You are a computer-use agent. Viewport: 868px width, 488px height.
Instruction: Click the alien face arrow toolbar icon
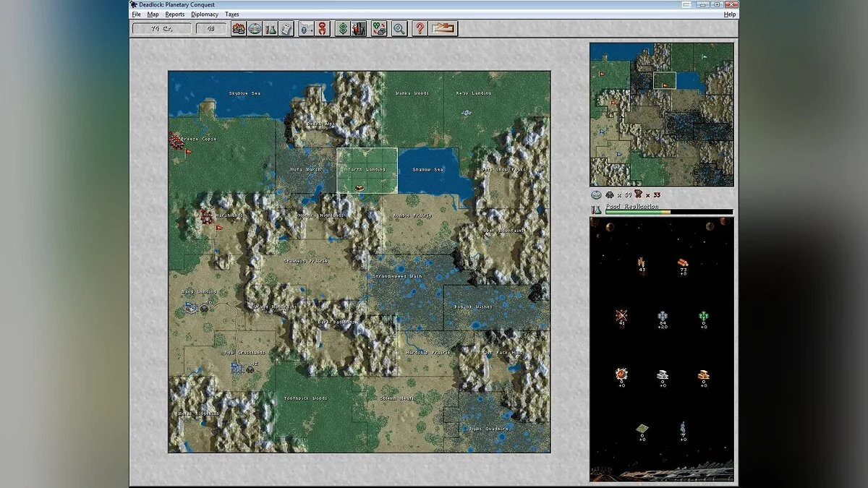[307, 29]
